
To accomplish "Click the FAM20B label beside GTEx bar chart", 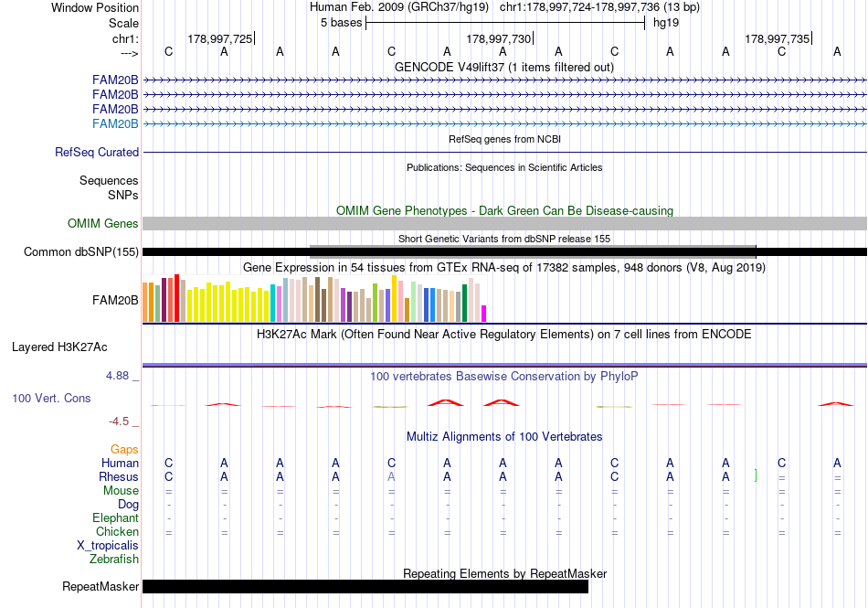I will pyautogui.click(x=115, y=300).
